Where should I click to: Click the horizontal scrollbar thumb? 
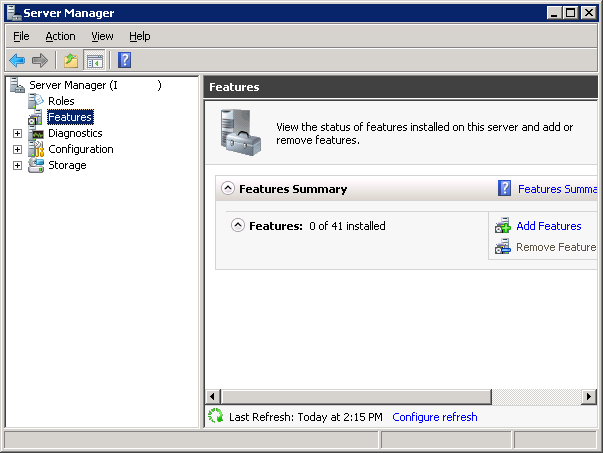tap(356, 396)
